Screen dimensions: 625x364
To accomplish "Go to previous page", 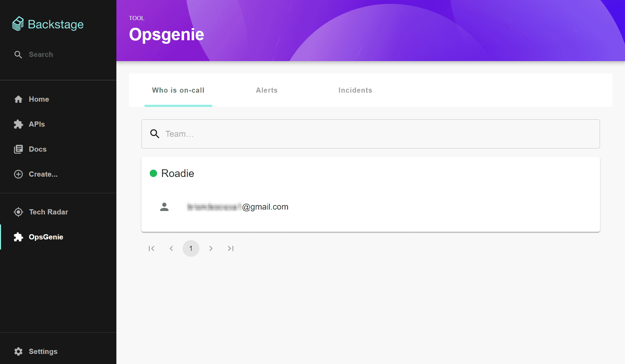I will click(171, 248).
